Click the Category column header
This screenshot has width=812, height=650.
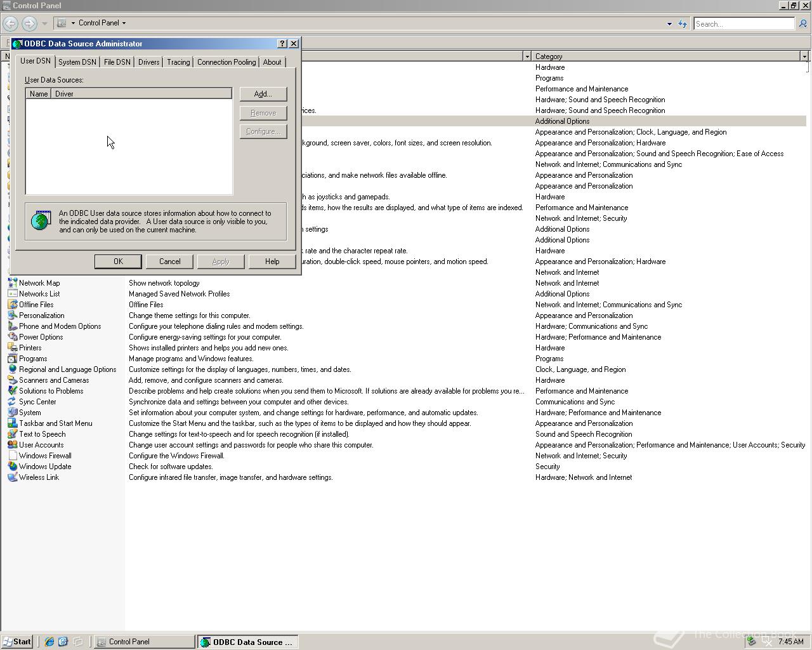point(665,56)
